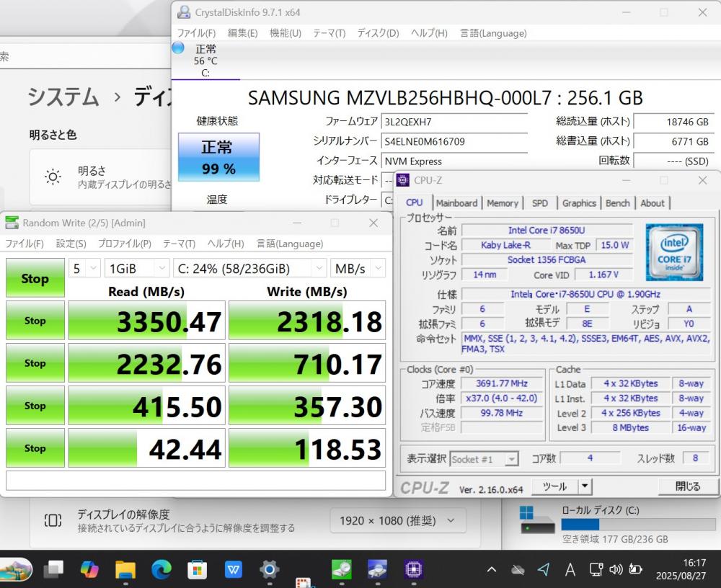This screenshot has height=588, width=721.
Task: Click the 閉じる button in CPU-Z
Action: (687, 486)
